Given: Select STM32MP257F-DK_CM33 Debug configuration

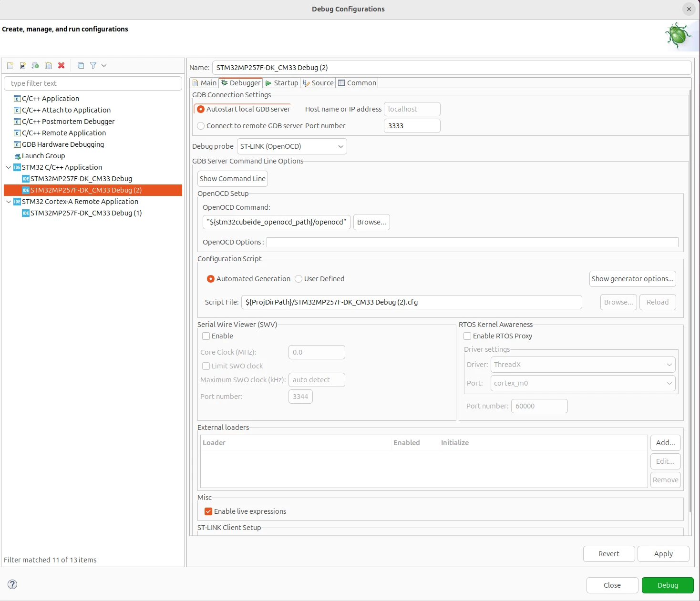Looking at the screenshot, I should [81, 179].
